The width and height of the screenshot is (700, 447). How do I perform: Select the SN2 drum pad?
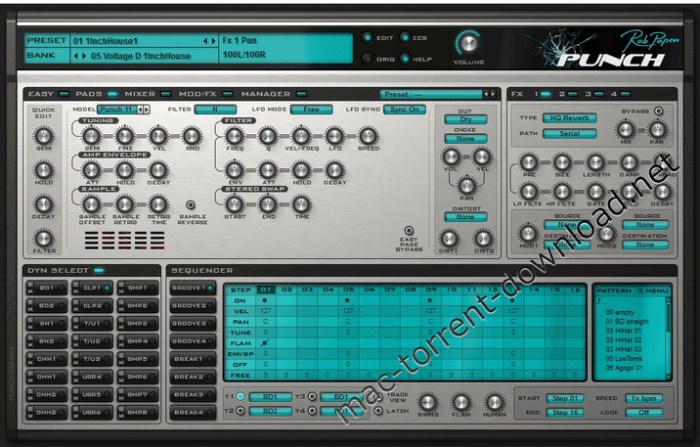coord(46,342)
